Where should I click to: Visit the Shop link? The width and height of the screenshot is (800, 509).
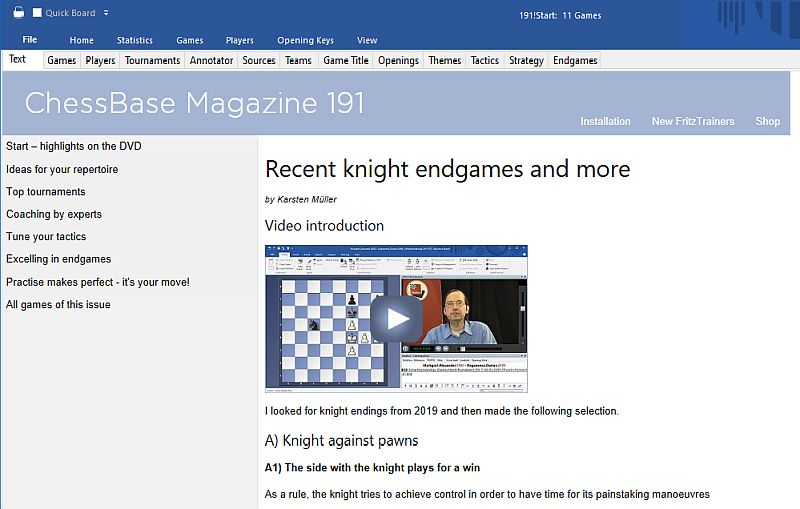tap(767, 121)
